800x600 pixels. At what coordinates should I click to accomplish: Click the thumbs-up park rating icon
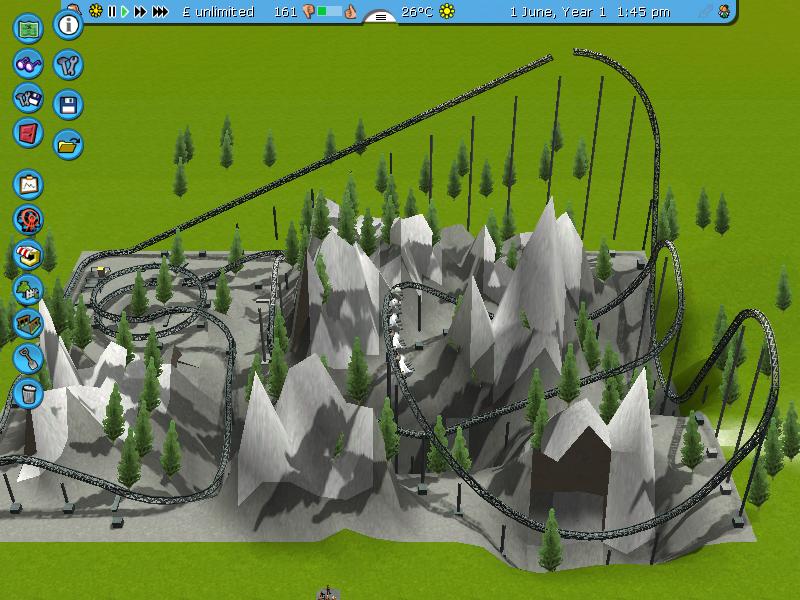pyautogui.click(x=351, y=12)
